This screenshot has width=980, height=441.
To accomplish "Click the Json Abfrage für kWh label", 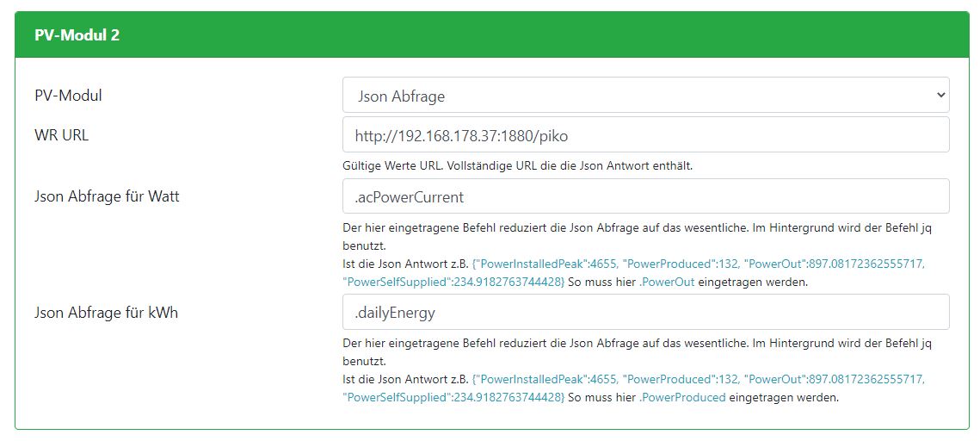I will click(105, 313).
